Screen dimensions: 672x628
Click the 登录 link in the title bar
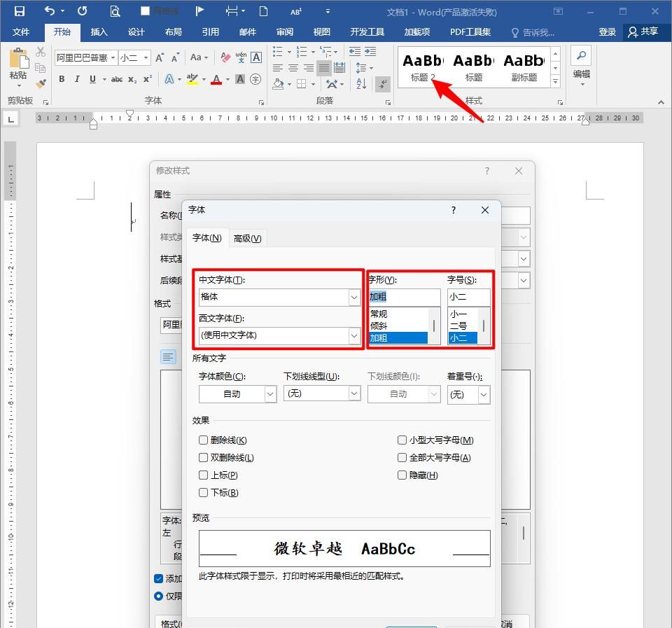(x=608, y=32)
